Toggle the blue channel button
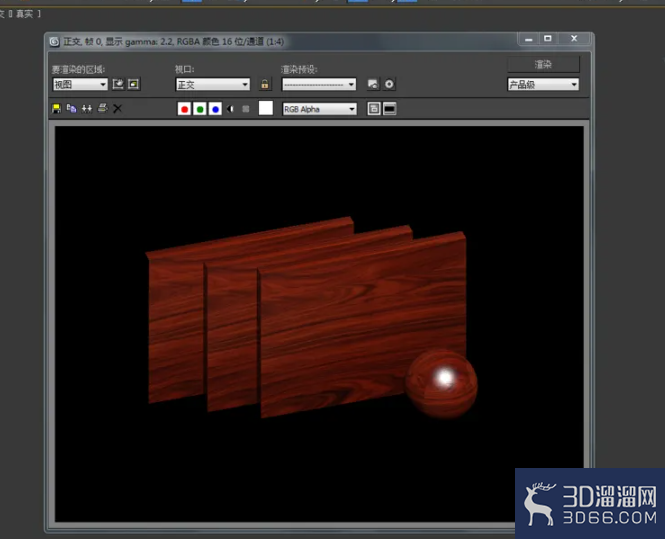 click(215, 109)
